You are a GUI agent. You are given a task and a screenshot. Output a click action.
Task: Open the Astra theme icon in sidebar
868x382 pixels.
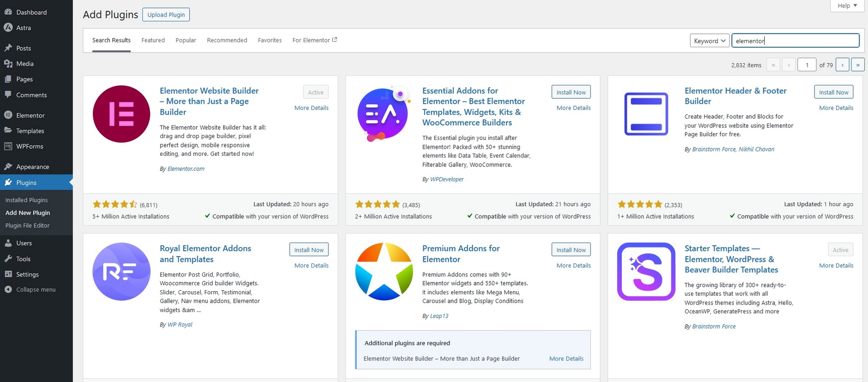8,28
